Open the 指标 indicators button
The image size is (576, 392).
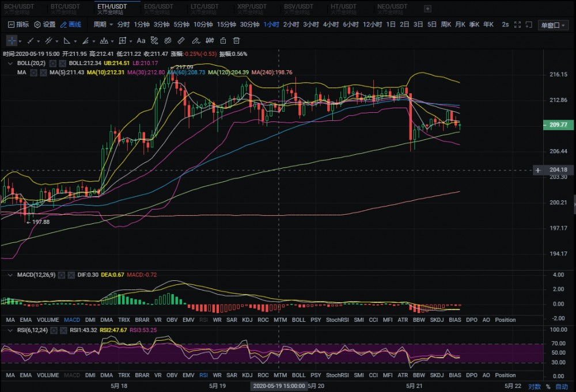[x=18, y=25]
